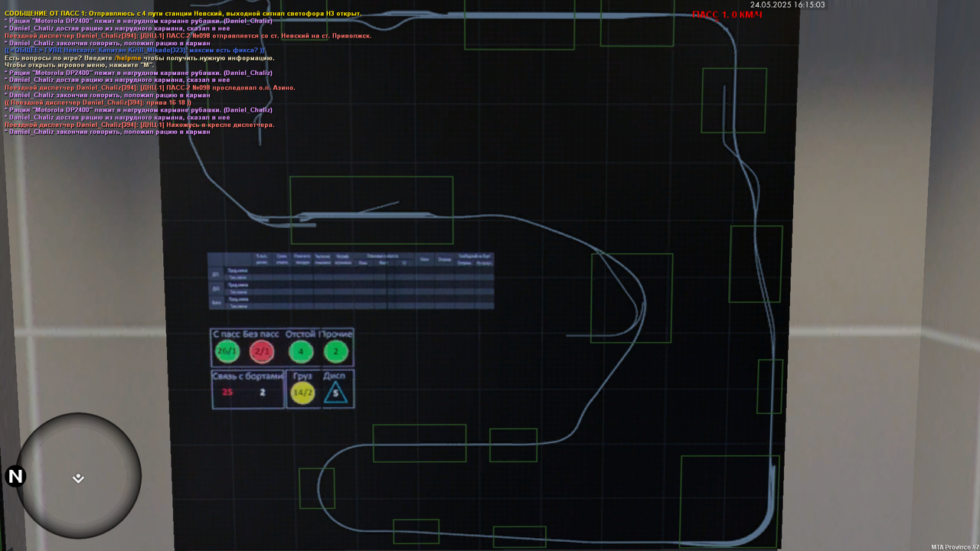
Task: Click the Груз label
Action: tap(303, 377)
